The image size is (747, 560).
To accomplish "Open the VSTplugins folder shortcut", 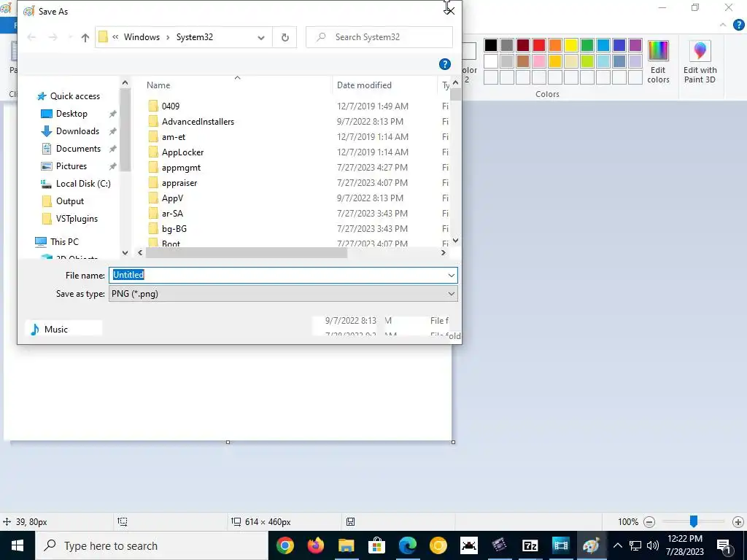I will (77, 219).
